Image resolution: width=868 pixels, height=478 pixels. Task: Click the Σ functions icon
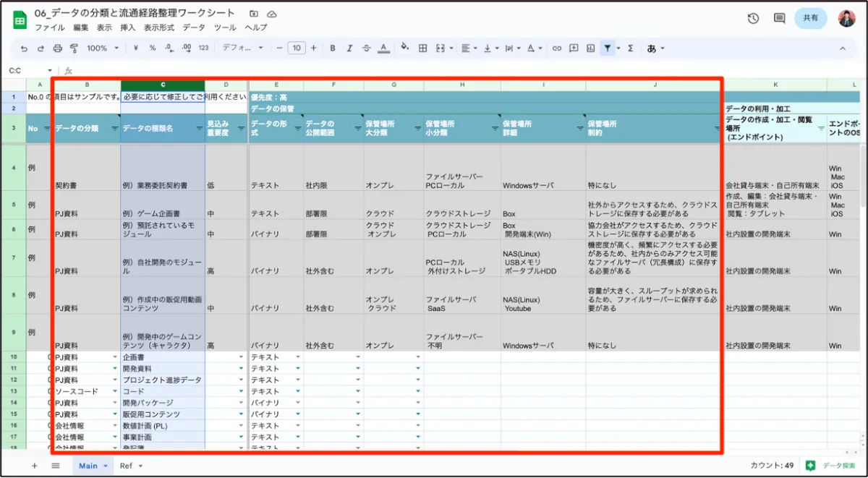pos(630,48)
